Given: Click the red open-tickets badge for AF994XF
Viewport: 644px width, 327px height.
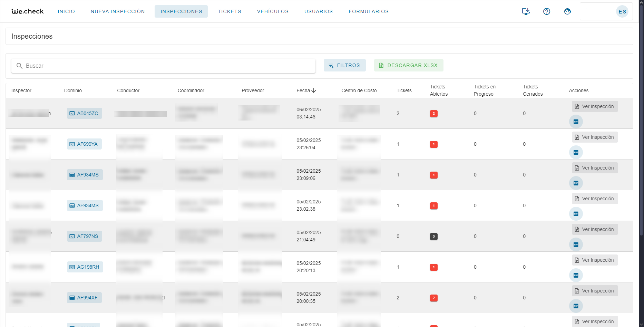Looking at the screenshot, I should pyautogui.click(x=433, y=298).
